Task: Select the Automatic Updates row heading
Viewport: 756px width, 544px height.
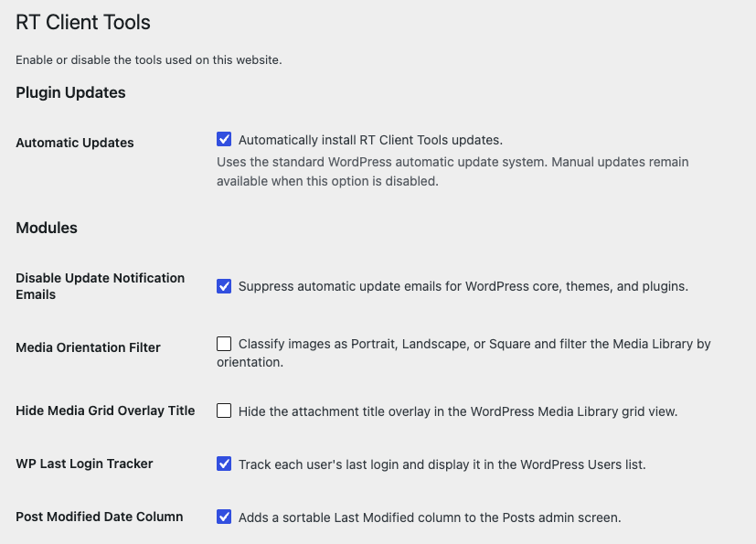Action: [75, 143]
